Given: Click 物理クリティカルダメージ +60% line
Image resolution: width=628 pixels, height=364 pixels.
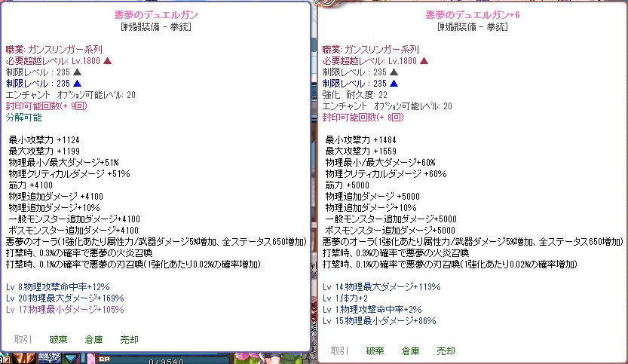Looking at the screenshot, I should pyautogui.click(x=386, y=174).
